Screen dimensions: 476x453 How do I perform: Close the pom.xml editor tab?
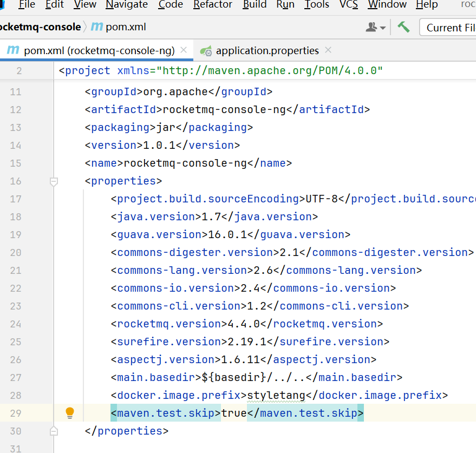coord(184,50)
